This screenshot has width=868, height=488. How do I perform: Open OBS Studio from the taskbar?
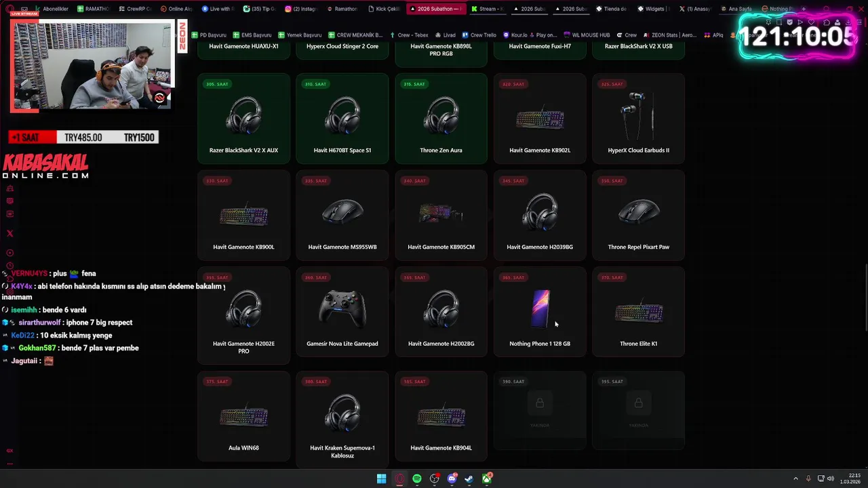click(434, 479)
